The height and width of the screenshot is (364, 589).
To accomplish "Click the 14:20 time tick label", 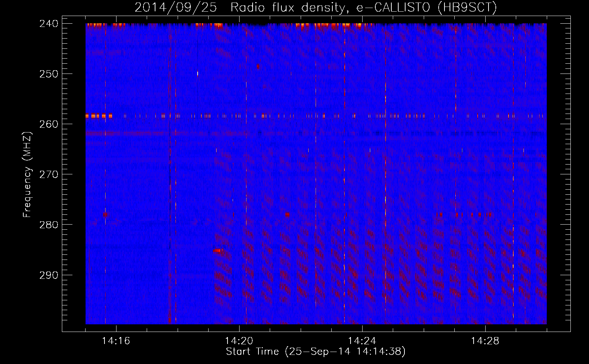I will [x=239, y=341].
